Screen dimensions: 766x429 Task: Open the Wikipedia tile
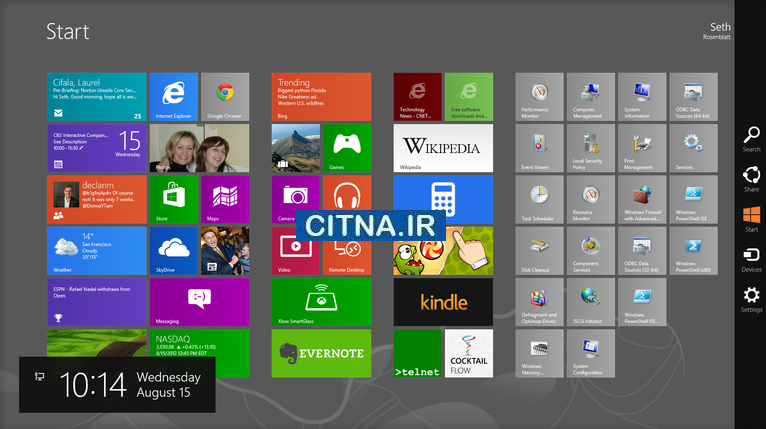point(443,147)
